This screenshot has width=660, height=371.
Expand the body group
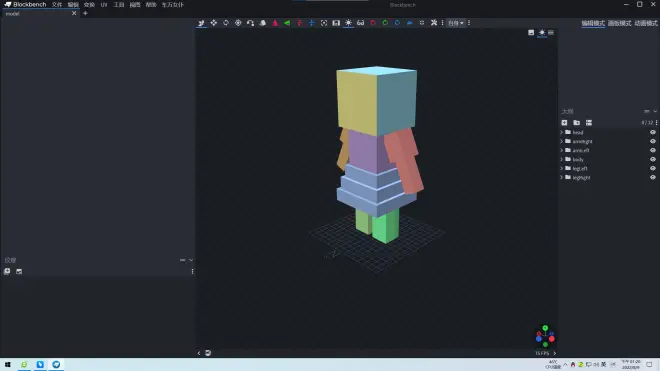click(562, 159)
